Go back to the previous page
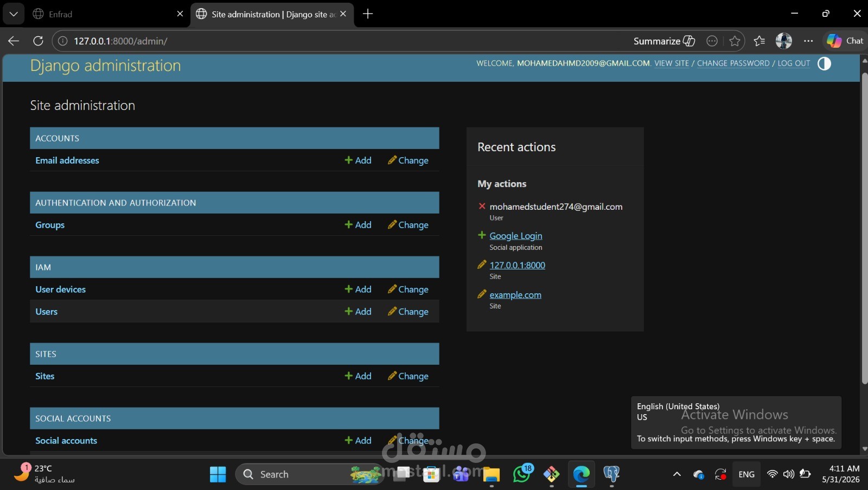Image resolution: width=868 pixels, height=490 pixels. [x=14, y=41]
